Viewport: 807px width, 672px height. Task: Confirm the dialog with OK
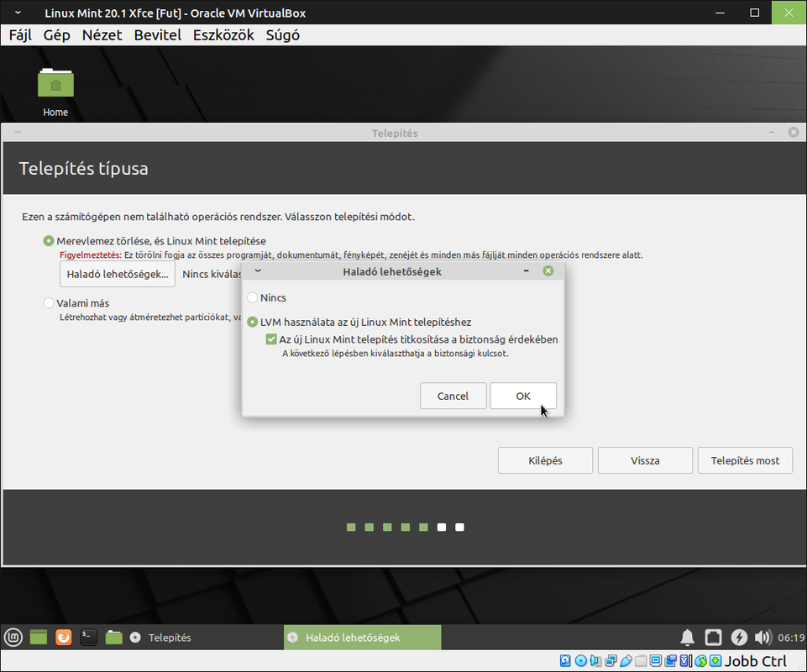click(x=523, y=396)
